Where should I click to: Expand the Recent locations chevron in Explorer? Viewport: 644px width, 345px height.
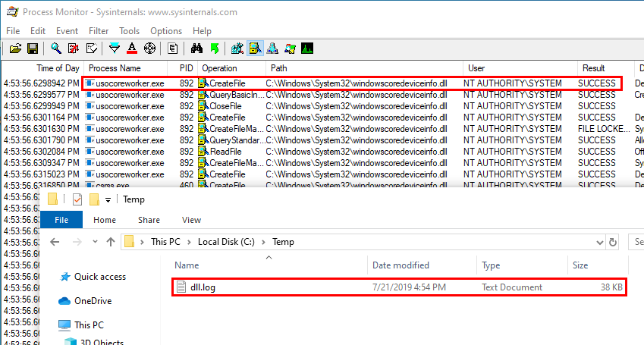click(90, 242)
